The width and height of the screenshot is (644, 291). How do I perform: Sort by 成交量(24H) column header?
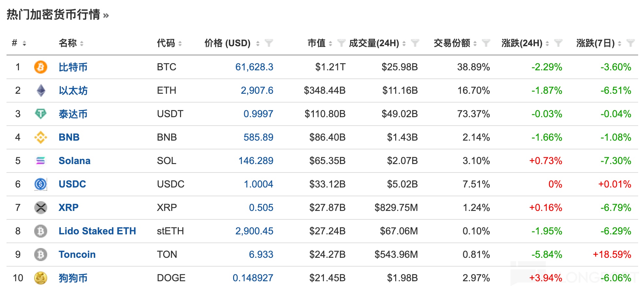[374, 43]
